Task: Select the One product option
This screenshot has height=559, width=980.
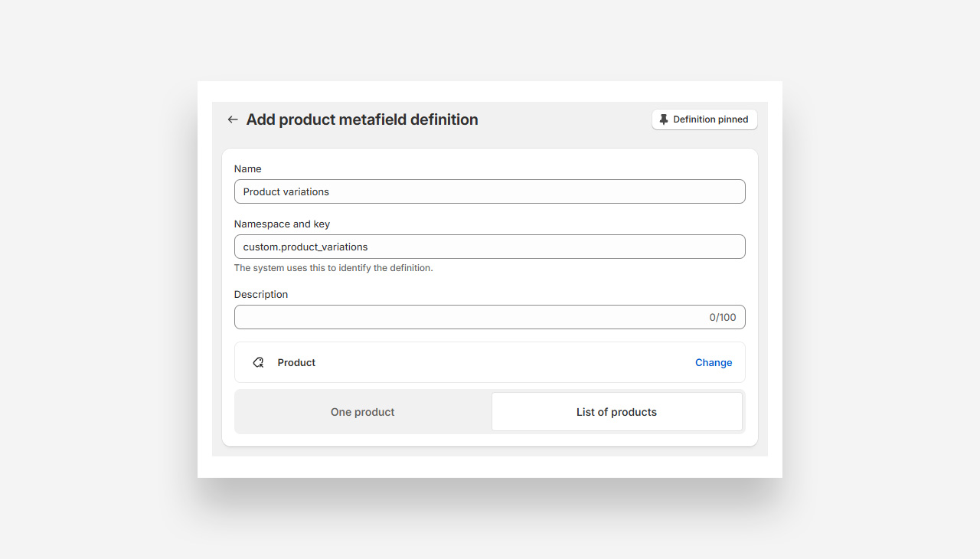Action: point(363,412)
